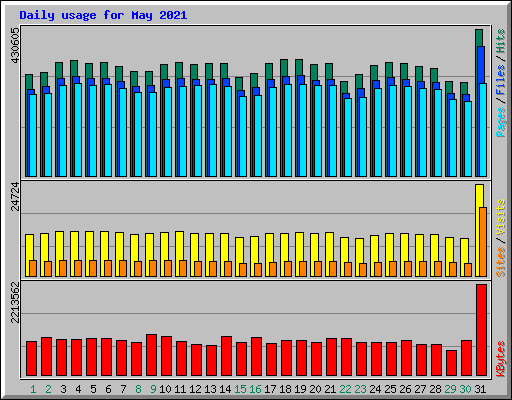Click the red KBytes bar for day 9

[151, 355]
